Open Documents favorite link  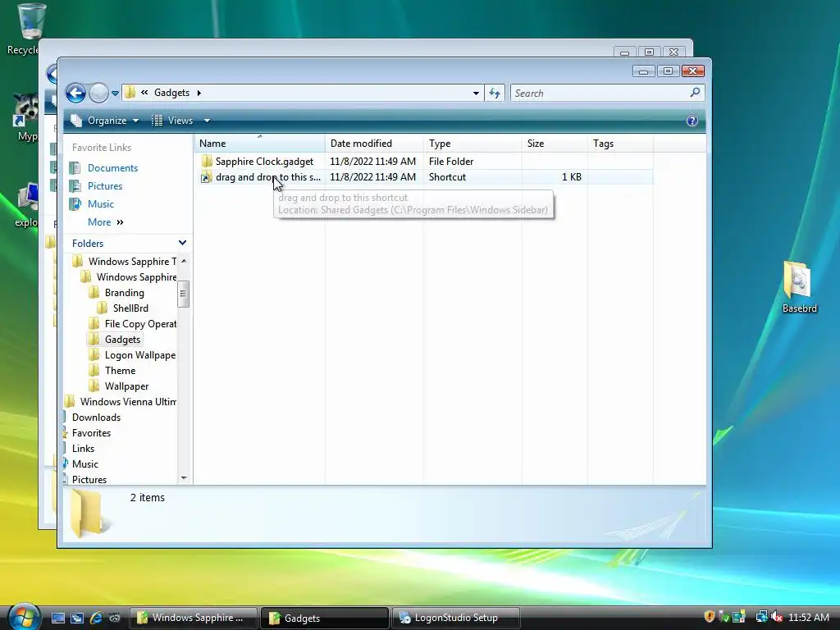[112, 167]
